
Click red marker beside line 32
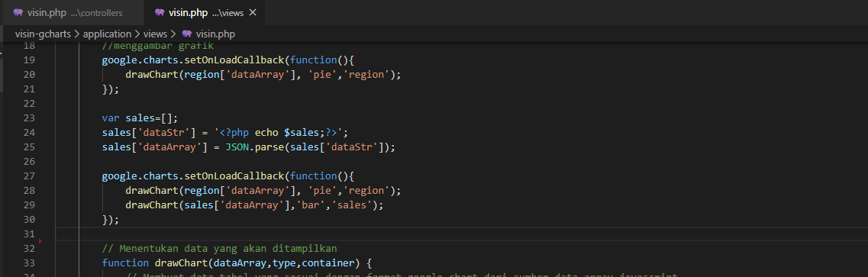(40, 241)
